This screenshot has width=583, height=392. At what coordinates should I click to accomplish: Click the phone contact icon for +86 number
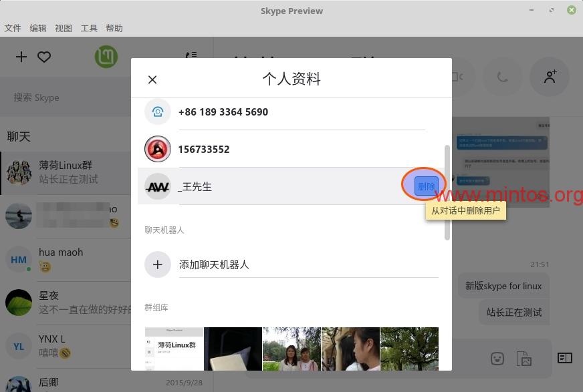[158, 112]
